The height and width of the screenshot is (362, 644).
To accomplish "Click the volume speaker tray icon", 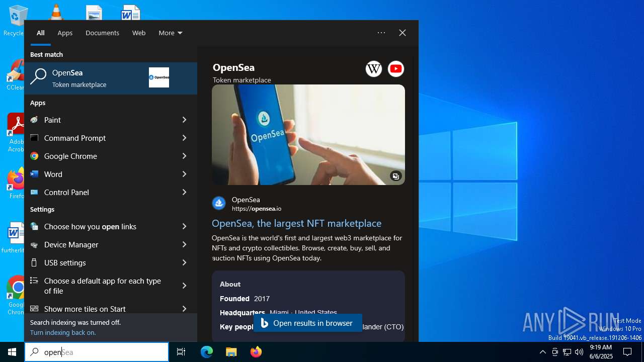I will click(579, 352).
